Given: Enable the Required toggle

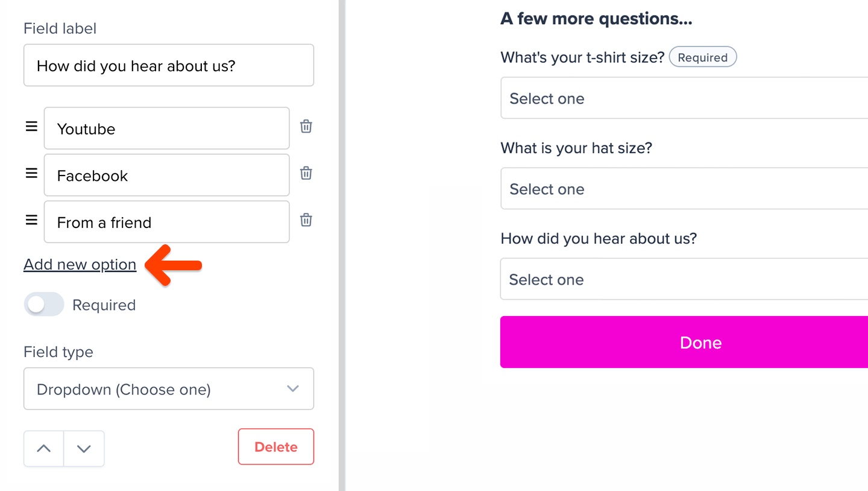Looking at the screenshot, I should (x=43, y=304).
